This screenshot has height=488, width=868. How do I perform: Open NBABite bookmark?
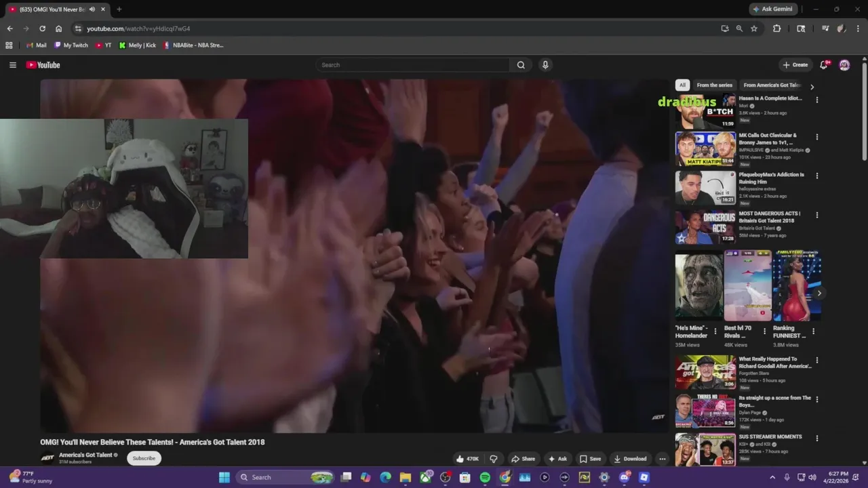[193, 45]
